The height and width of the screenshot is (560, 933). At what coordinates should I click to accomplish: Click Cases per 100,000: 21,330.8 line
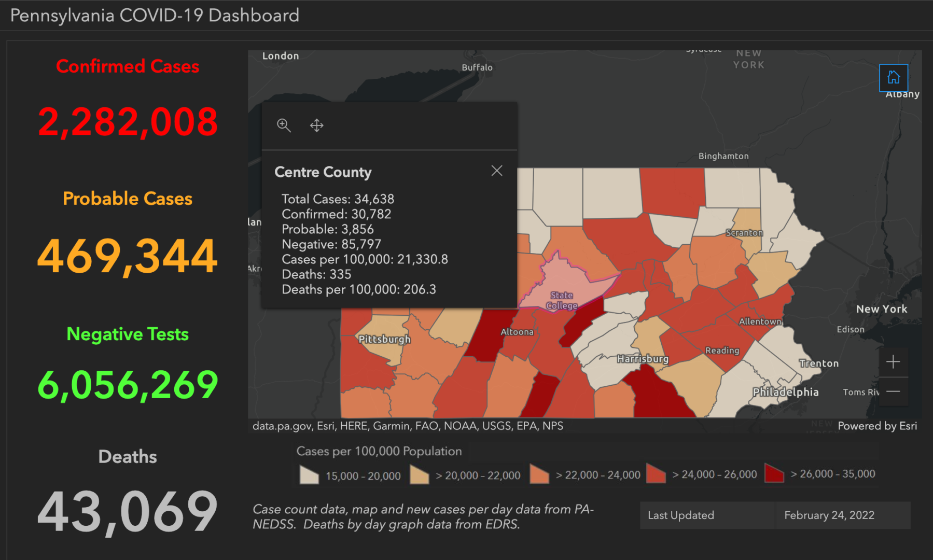[365, 259]
